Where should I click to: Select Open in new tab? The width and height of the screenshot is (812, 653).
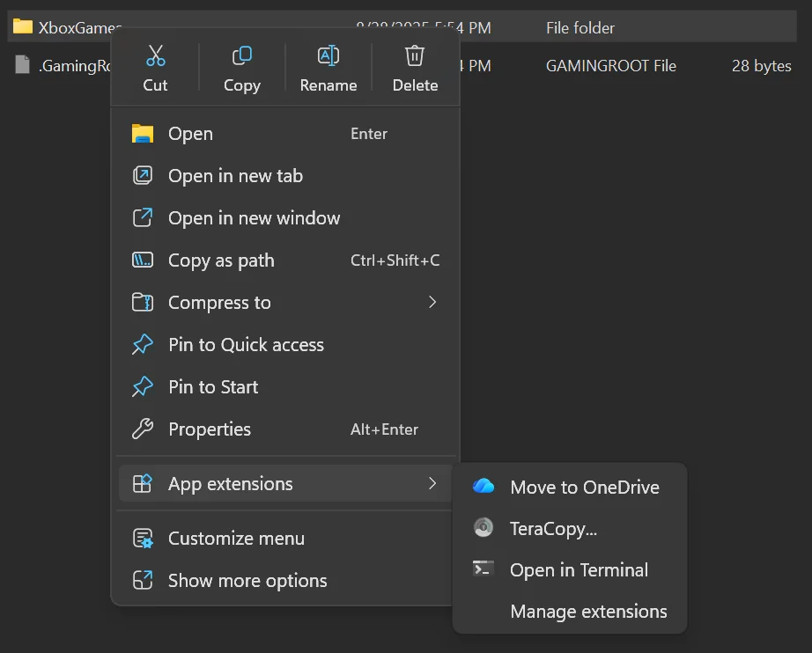pyautogui.click(x=285, y=175)
